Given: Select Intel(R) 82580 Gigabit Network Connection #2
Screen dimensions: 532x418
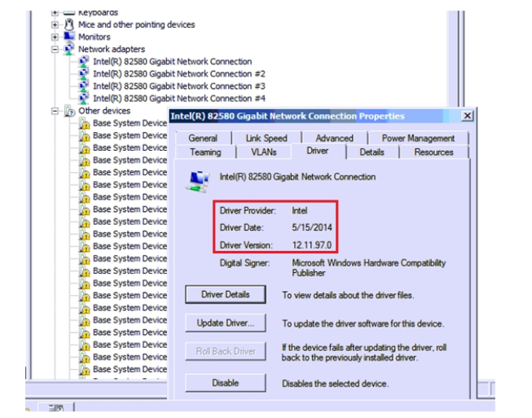Looking at the screenshot, I should pos(179,73).
